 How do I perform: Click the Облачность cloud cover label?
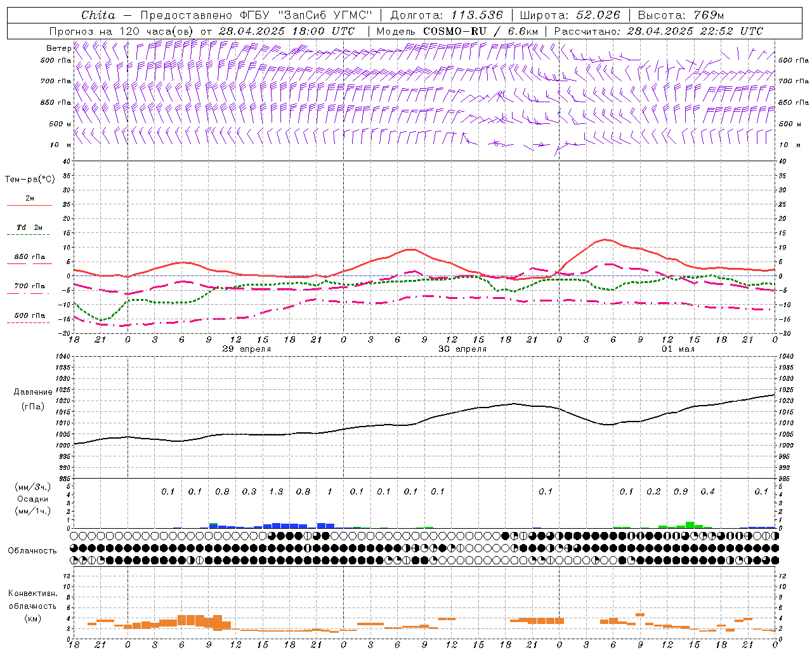tap(32, 551)
